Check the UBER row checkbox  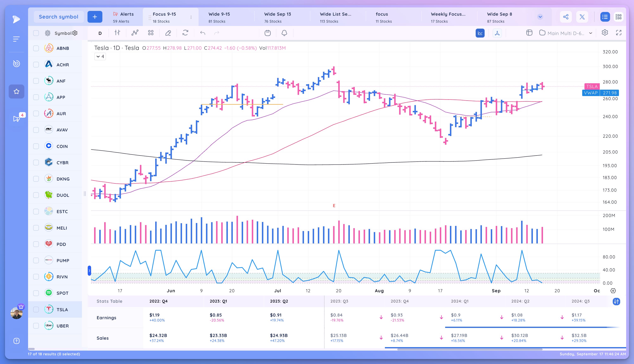(x=36, y=326)
